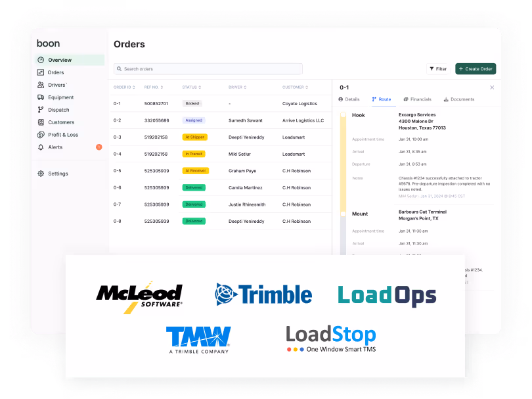The image size is (532, 399).
Task: Click the McLeod Software logo
Action: pos(139,297)
